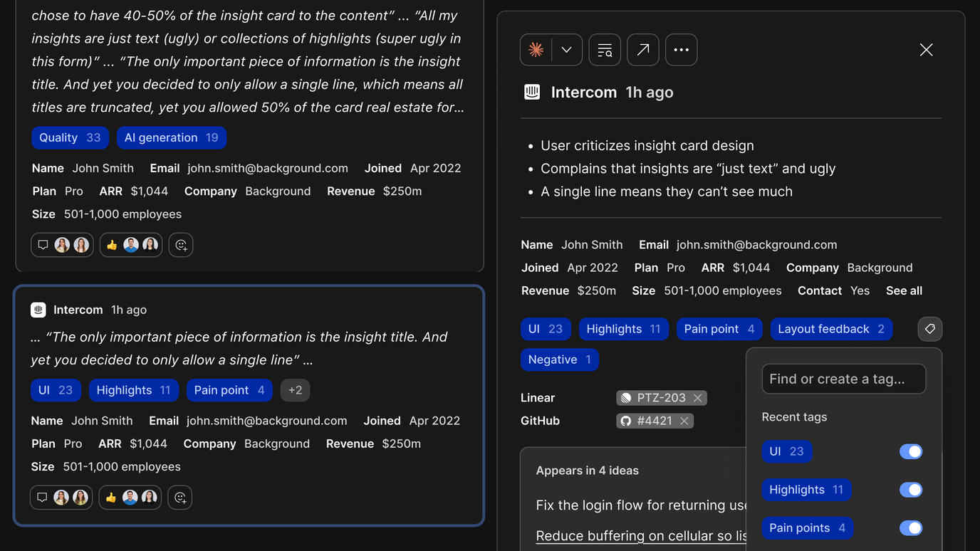Open insight in expanded arrow view
This screenshot has height=551, width=980.
point(643,50)
